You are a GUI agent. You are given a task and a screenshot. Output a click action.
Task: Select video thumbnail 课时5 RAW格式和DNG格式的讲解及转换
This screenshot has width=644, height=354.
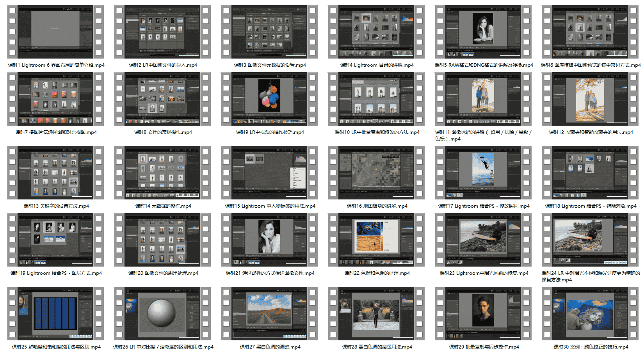[x=483, y=32]
